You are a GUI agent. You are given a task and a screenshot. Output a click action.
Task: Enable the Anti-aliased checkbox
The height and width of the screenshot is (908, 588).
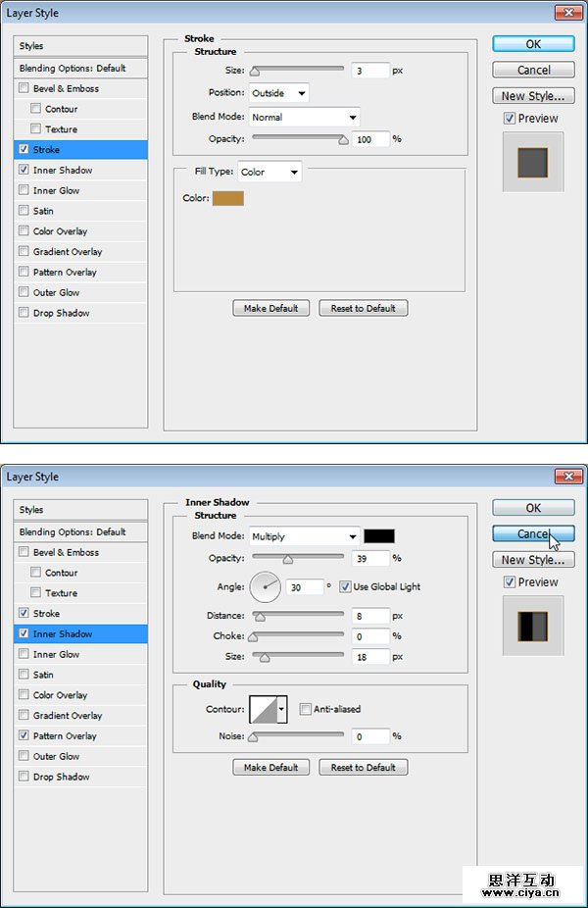306,709
